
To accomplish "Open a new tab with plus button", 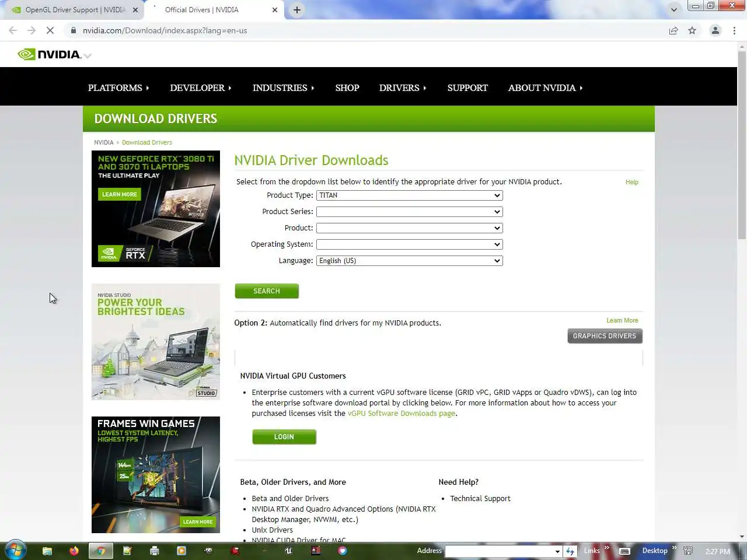I will (x=297, y=10).
